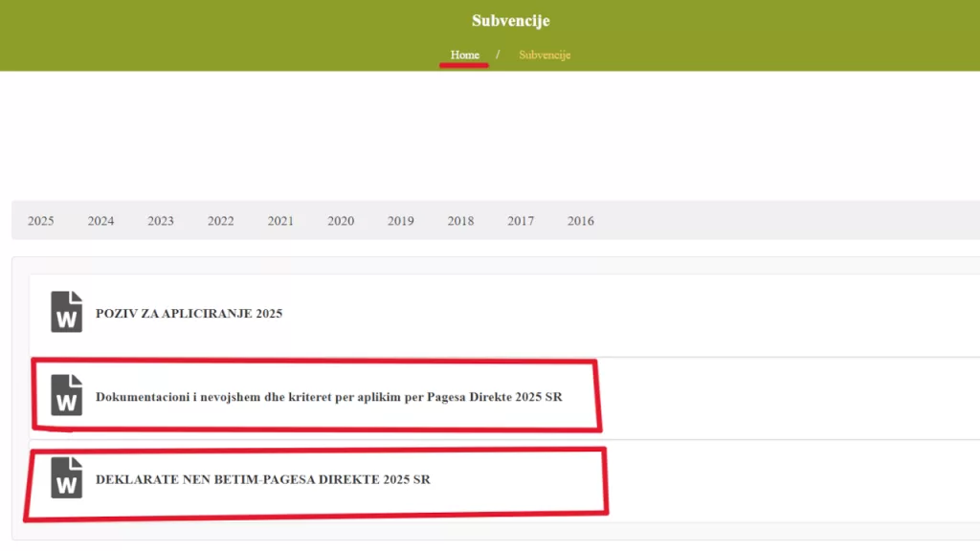Image resolution: width=980 pixels, height=551 pixels.
Task: Click Word icon beside Dokumentacioni i nevojshem document
Action: click(66, 396)
